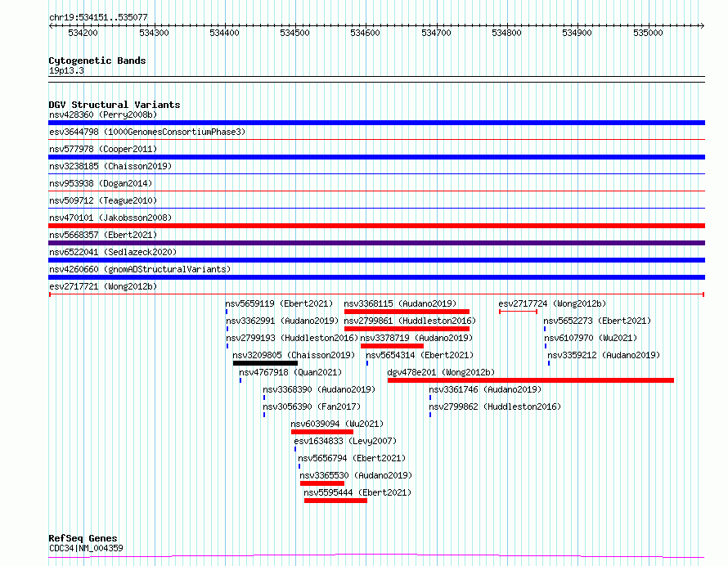Open esv3644798 (1000GenomesConsortiumPhase3) variant

click(x=147, y=132)
